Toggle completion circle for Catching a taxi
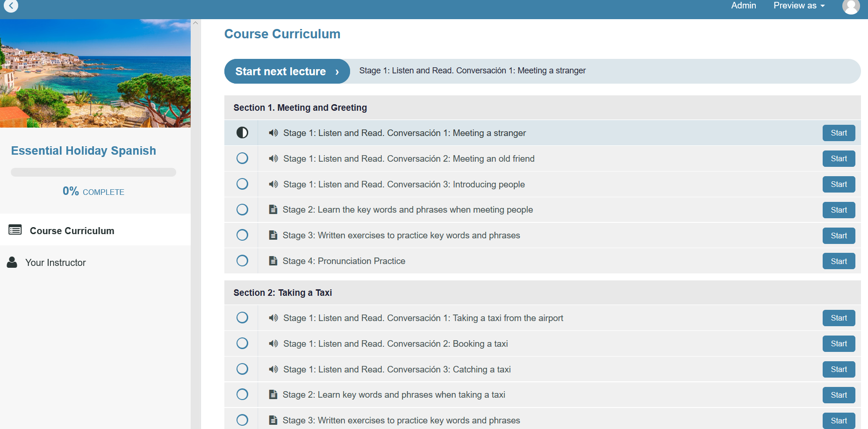The width and height of the screenshot is (868, 429). 242,369
